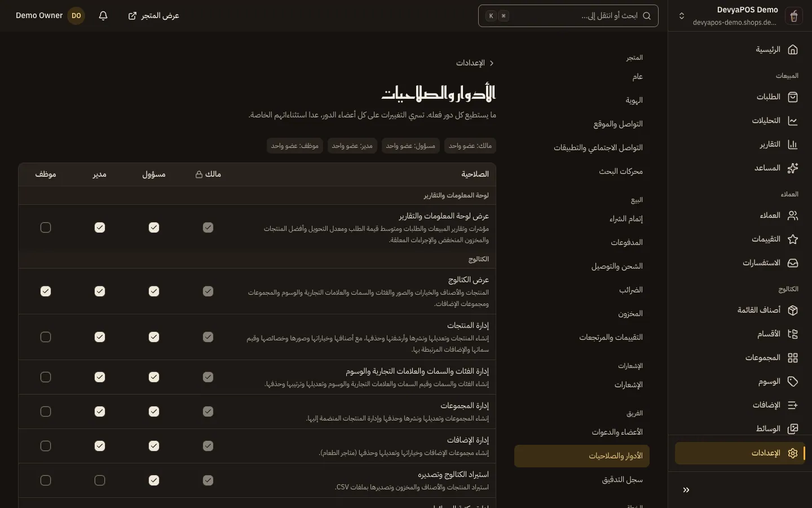Click the الإعدادات breadcrumb link

[x=470, y=63]
